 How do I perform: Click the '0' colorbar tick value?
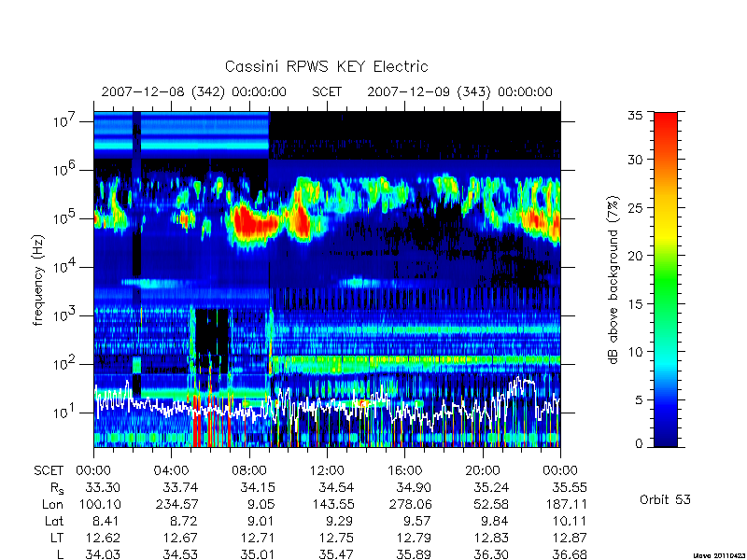tap(639, 444)
